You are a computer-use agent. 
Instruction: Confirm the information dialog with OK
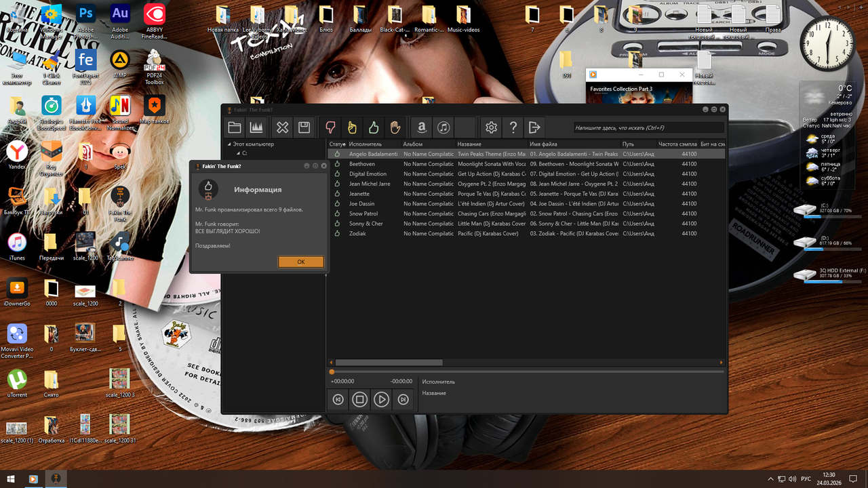click(x=301, y=262)
